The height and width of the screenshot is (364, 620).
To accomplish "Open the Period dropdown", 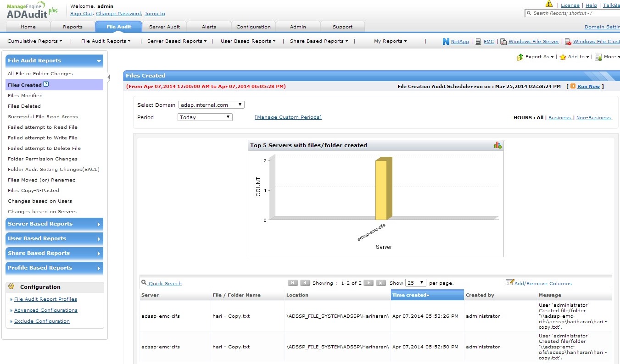I will click(x=205, y=117).
